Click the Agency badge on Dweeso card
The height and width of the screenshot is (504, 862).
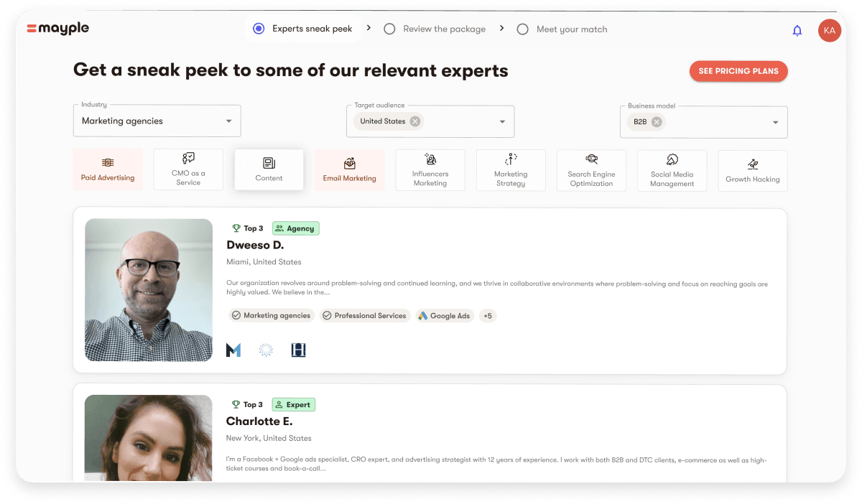tap(295, 228)
